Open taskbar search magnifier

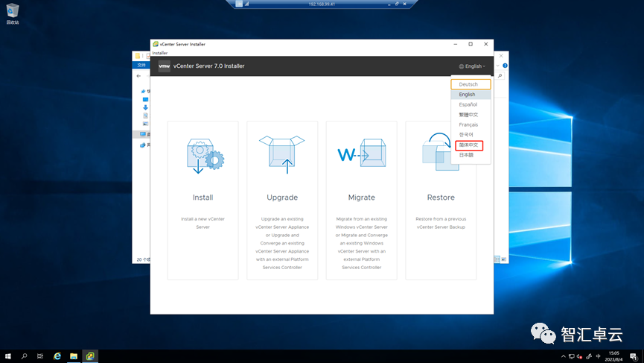pos(25,356)
